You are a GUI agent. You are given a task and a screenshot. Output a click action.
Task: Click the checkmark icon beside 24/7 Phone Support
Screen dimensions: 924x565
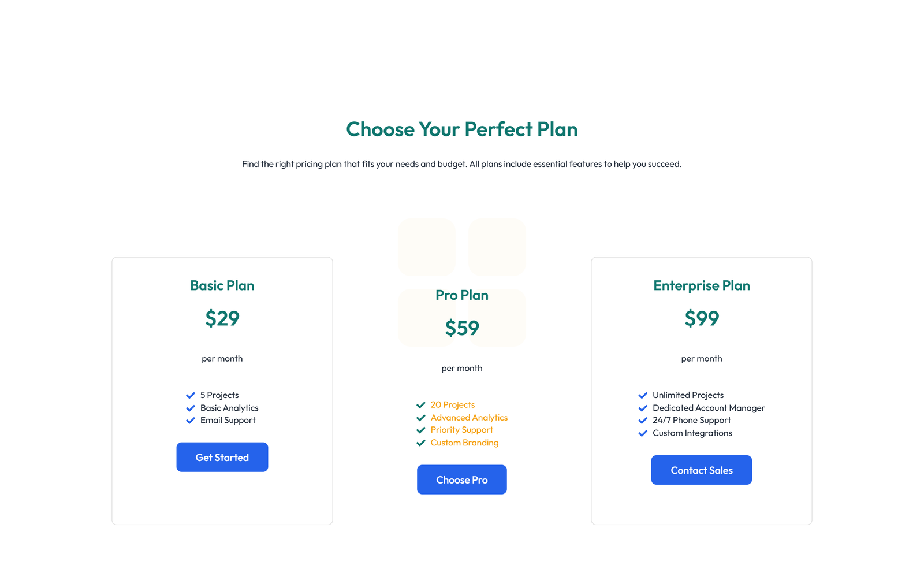pos(643,421)
